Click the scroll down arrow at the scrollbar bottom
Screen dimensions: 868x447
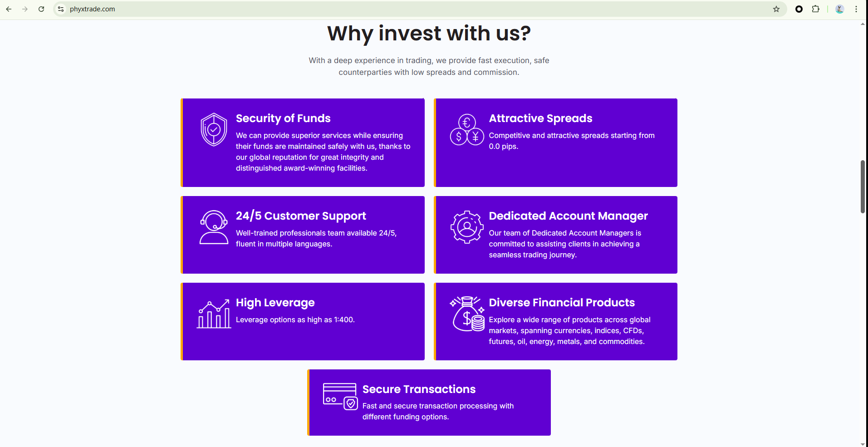863,444
